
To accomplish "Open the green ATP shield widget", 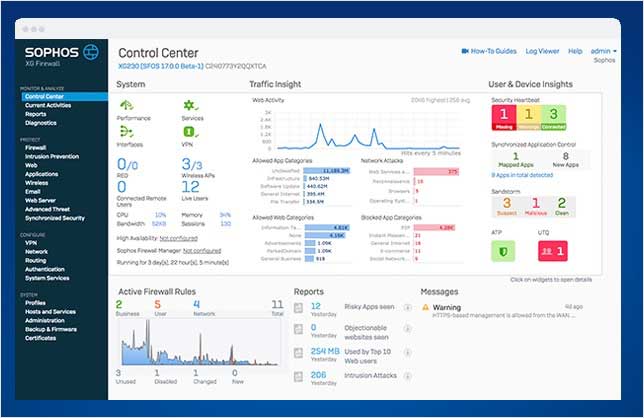I will [x=503, y=251].
